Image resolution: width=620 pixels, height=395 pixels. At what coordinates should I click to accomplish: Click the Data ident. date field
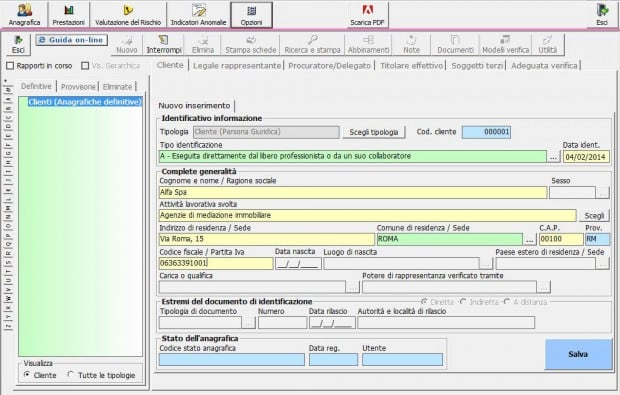[586, 157]
